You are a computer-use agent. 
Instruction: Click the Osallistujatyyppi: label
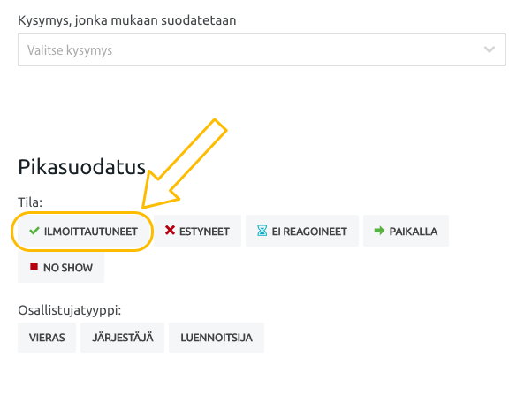click(x=70, y=310)
